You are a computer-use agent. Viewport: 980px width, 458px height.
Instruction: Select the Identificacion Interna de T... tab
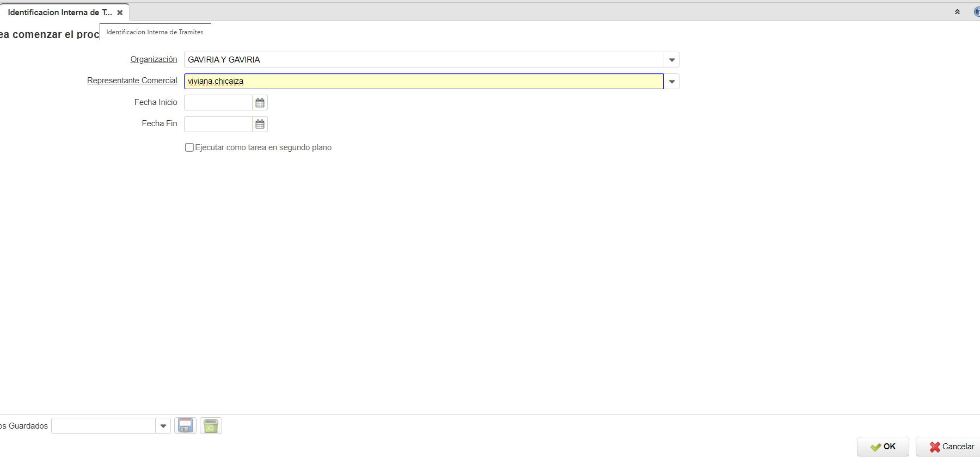click(x=60, y=13)
